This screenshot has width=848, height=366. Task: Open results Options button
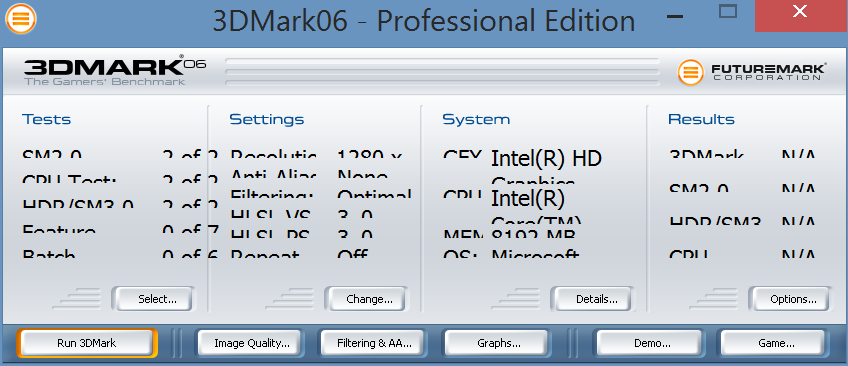[x=790, y=299]
